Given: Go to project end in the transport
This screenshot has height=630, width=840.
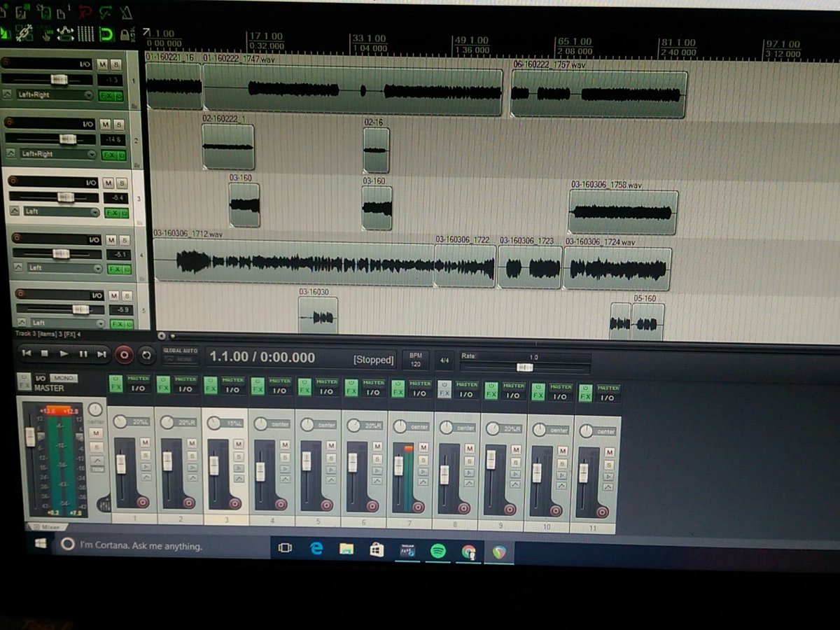Looking at the screenshot, I should click(101, 354).
